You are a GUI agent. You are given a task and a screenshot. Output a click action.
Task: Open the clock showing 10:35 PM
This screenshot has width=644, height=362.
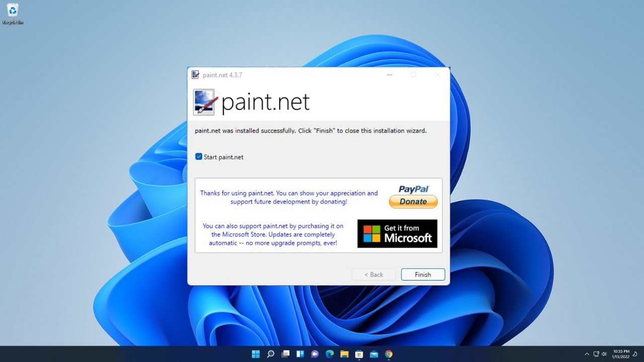tap(621, 354)
